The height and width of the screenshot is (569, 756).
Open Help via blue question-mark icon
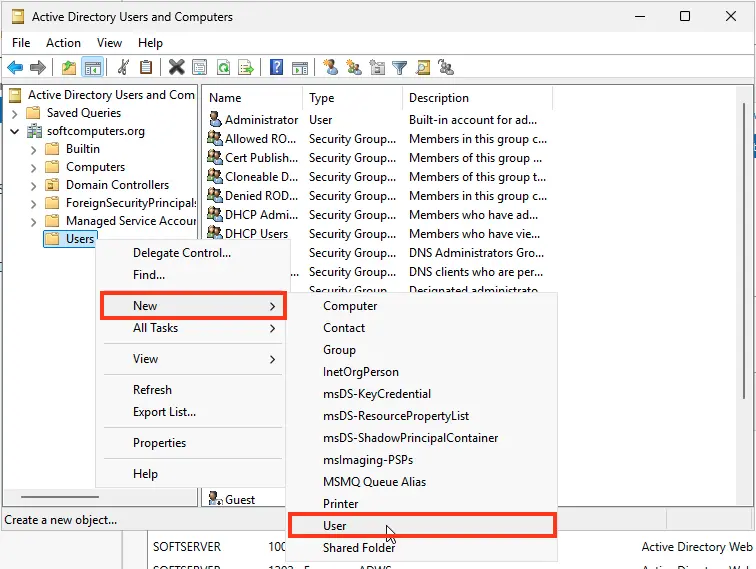tap(275, 68)
